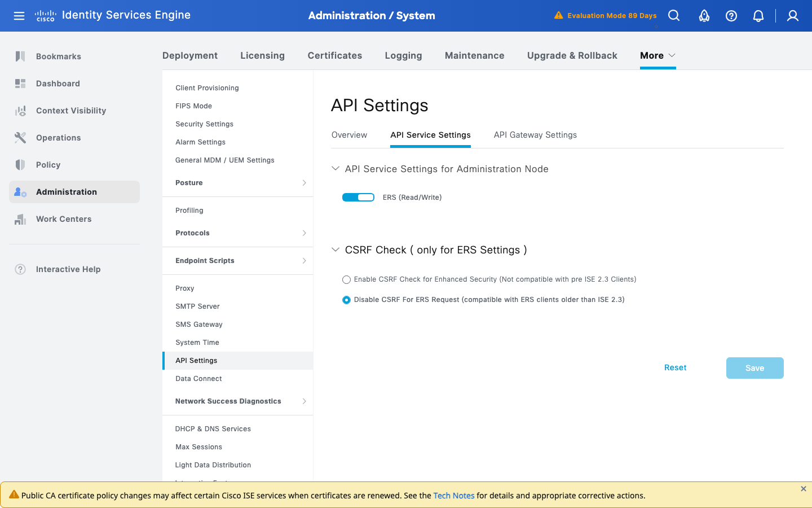This screenshot has width=812, height=508.
Task: Open the Licensing tab
Action: tap(262, 55)
